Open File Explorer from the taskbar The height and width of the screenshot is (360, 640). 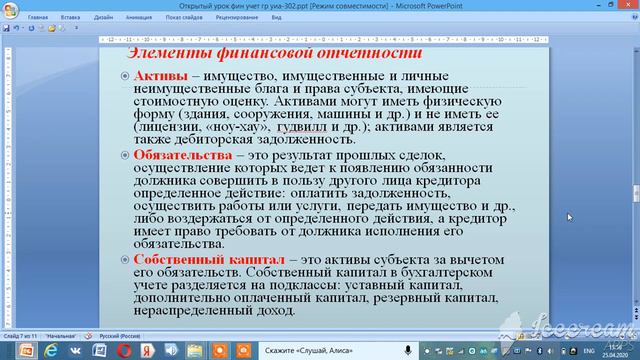coord(195,351)
